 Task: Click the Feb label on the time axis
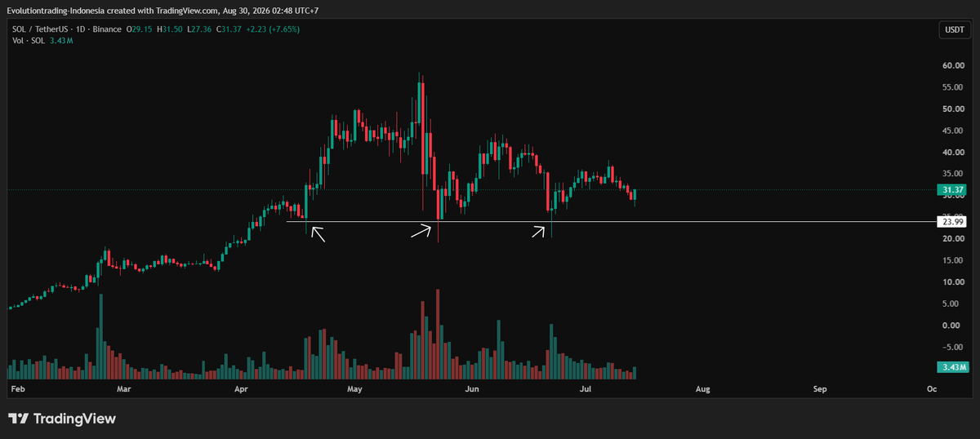tap(16, 390)
